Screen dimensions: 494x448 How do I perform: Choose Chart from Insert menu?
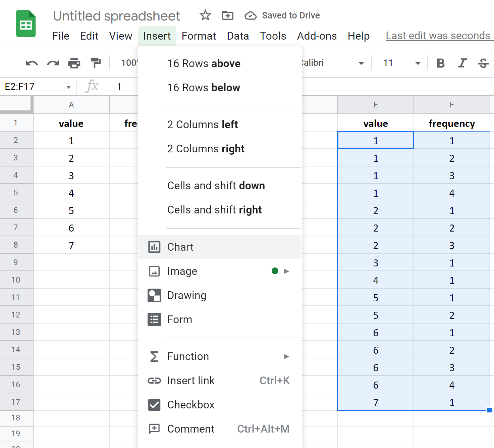coord(180,247)
